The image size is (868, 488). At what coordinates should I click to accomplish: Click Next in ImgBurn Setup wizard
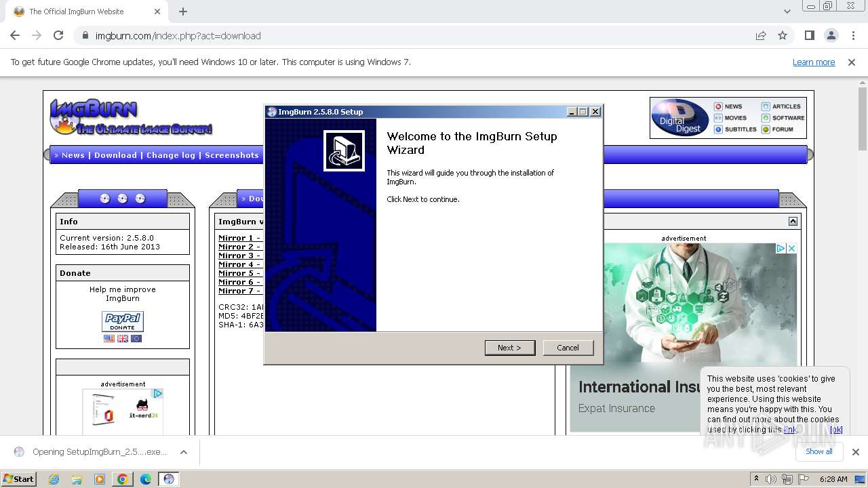(x=510, y=348)
